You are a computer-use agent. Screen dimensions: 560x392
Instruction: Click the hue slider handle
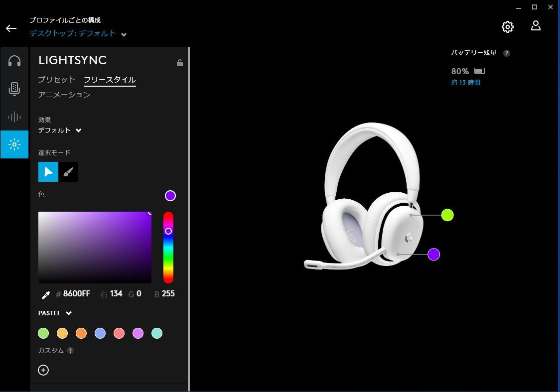(168, 231)
